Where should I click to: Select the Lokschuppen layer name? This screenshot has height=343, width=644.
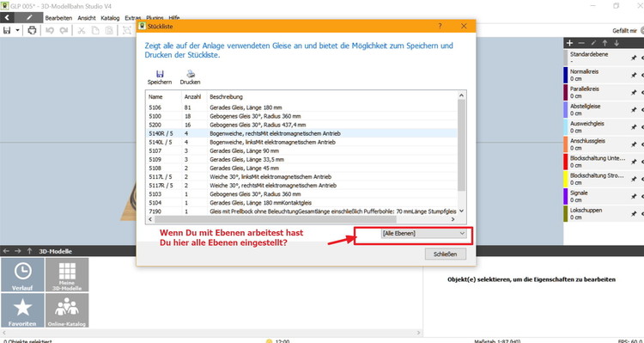(586, 210)
